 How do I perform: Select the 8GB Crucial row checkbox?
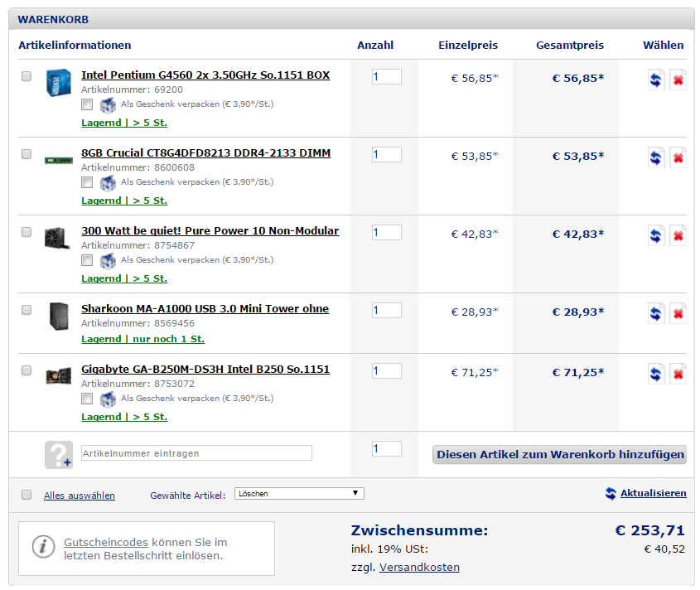click(x=27, y=154)
